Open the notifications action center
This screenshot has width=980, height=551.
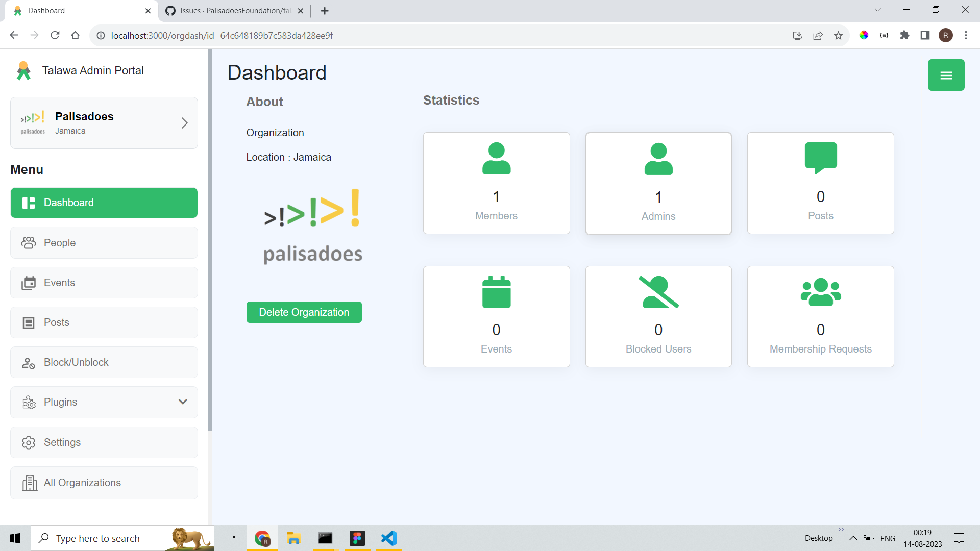(959, 538)
